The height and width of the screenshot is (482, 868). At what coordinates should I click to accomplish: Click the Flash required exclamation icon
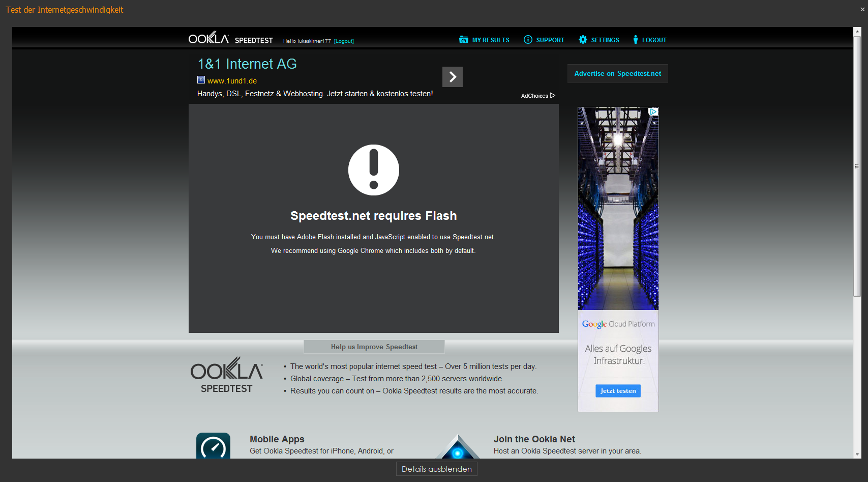(x=374, y=170)
